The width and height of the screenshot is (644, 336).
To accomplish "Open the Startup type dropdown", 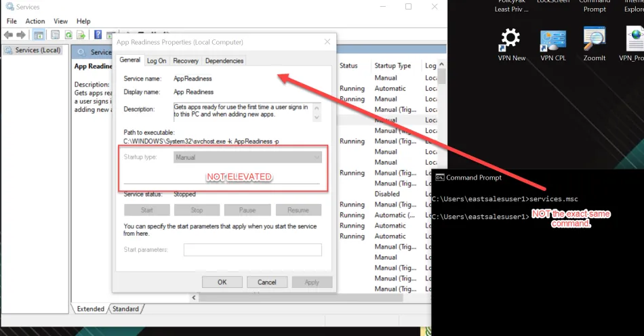I will [247, 157].
